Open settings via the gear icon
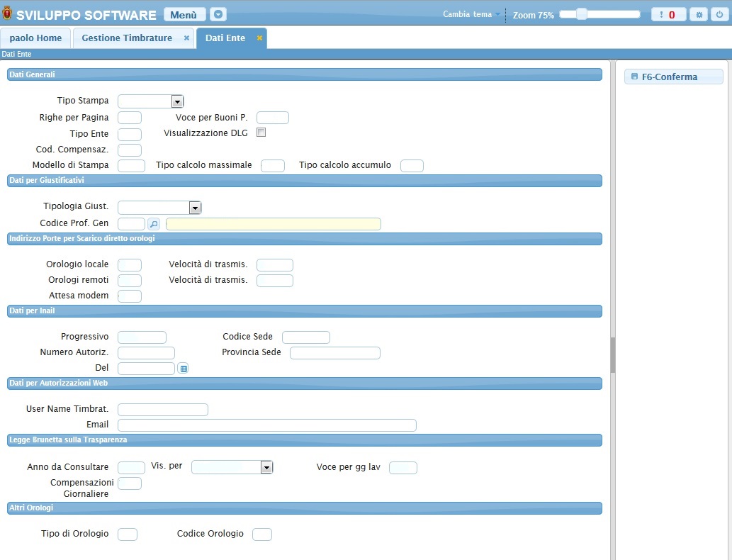Viewport: 732px width, 560px height. [698, 14]
